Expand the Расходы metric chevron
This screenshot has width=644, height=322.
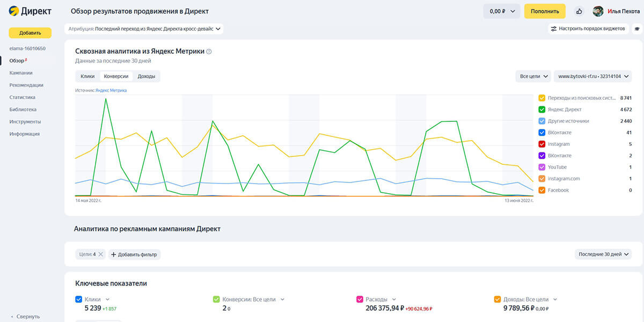pos(393,299)
